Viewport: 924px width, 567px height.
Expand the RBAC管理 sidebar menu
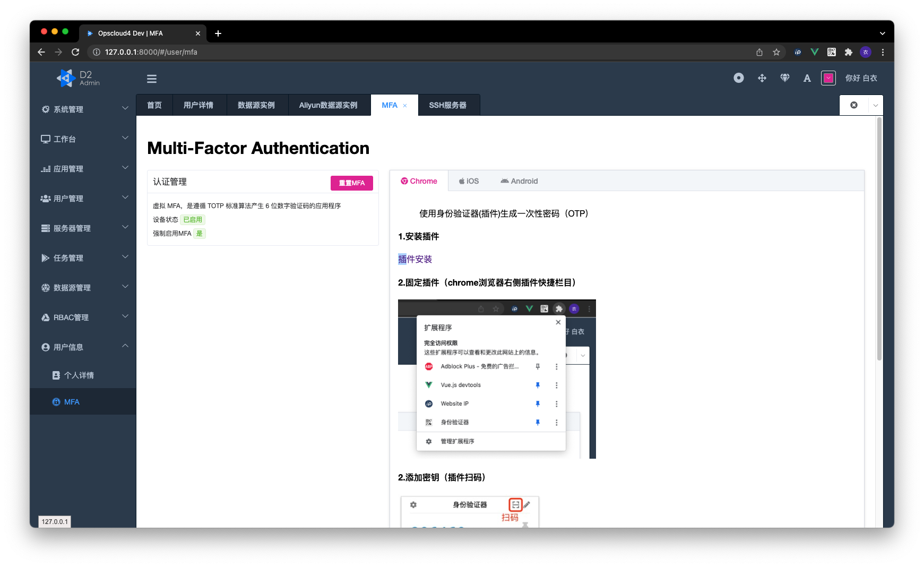[83, 317]
